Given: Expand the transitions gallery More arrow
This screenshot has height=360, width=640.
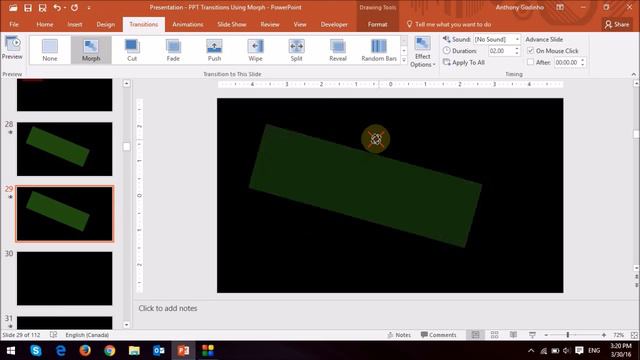Looking at the screenshot, I should click(404, 60).
